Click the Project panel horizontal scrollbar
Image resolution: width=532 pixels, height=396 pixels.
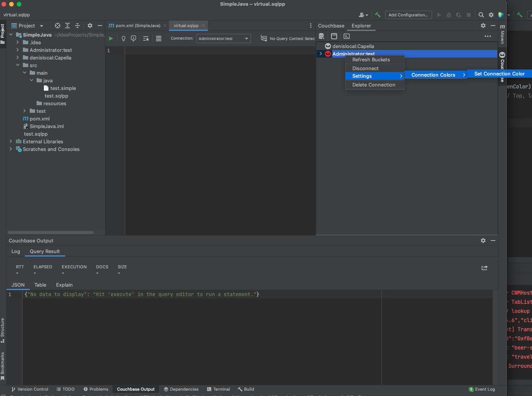tap(50, 232)
